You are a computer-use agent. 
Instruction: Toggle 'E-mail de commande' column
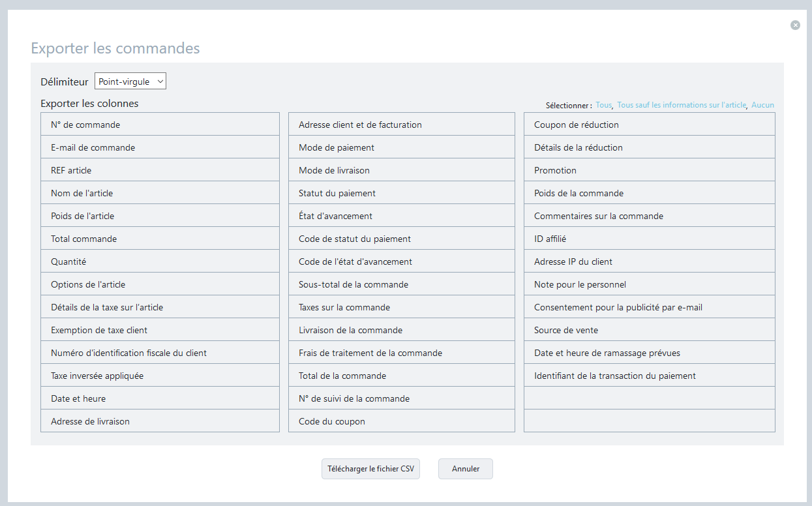(160, 147)
